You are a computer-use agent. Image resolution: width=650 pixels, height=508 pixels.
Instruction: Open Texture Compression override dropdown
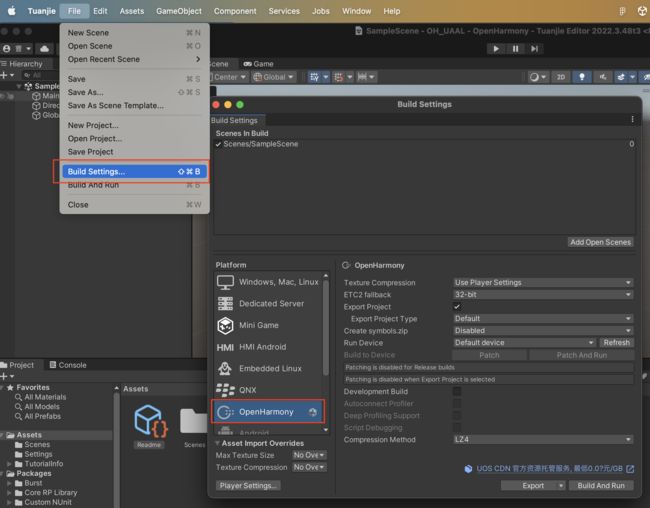[309, 467]
